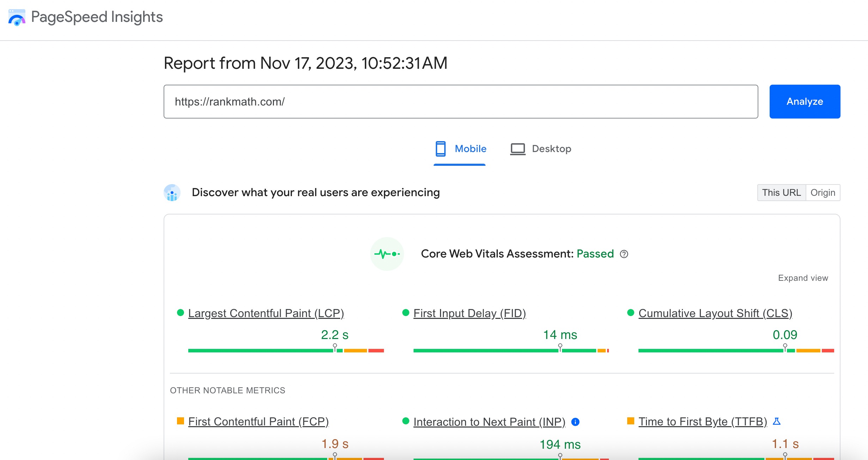The height and width of the screenshot is (460, 868).
Task: Click the green dot beside CLS
Action: point(631,313)
